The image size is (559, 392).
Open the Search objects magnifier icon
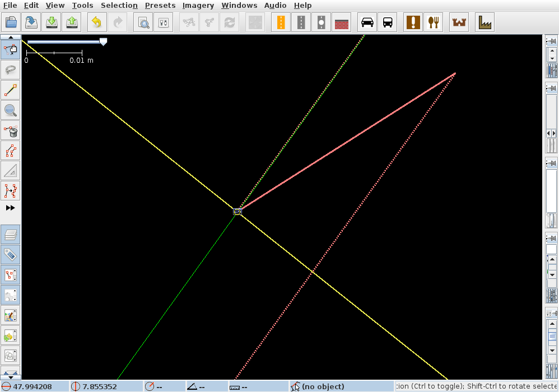(143, 22)
